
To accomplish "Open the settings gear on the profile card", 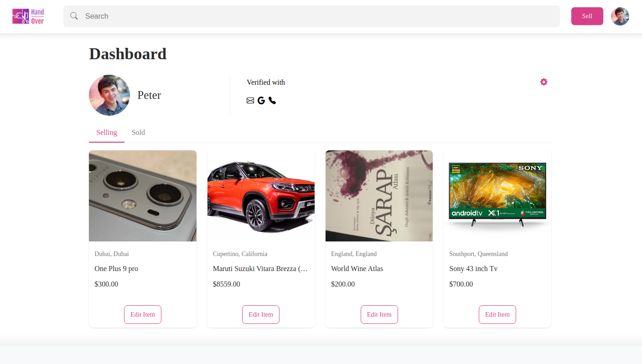I will pyautogui.click(x=544, y=82).
